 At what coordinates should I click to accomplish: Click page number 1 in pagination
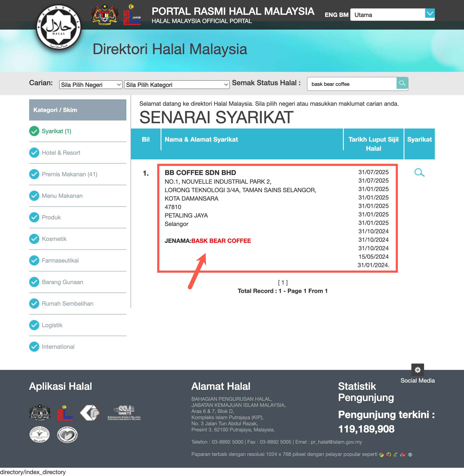coord(283,282)
